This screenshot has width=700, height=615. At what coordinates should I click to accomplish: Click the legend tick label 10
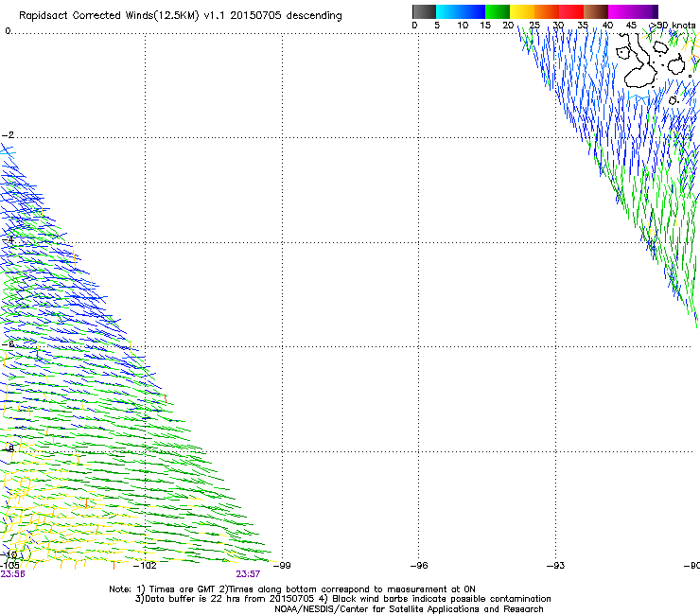pos(463,26)
